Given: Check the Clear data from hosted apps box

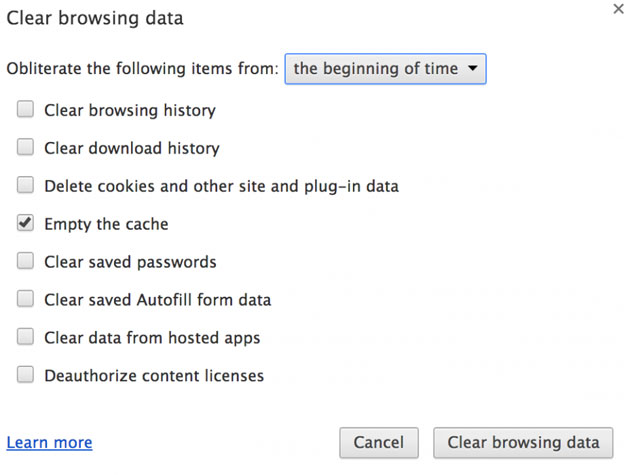Looking at the screenshot, I should 25,337.
